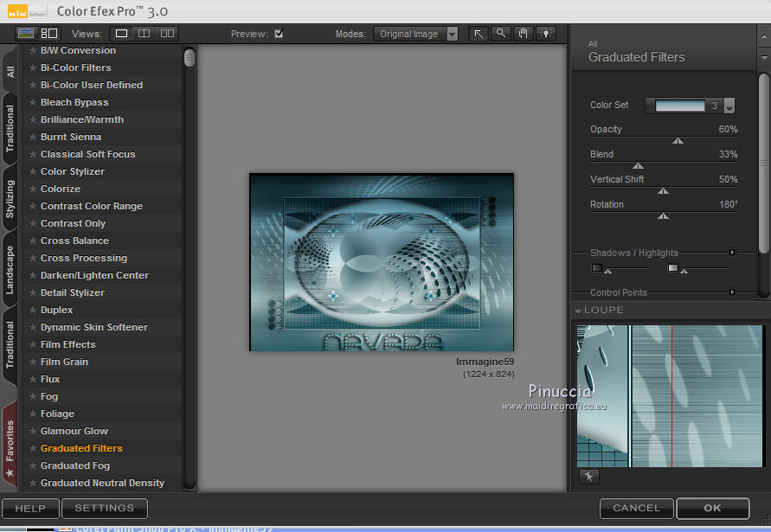The height and width of the screenshot is (532, 771).
Task: Choose side-by-side preview view
Action: tap(167, 34)
